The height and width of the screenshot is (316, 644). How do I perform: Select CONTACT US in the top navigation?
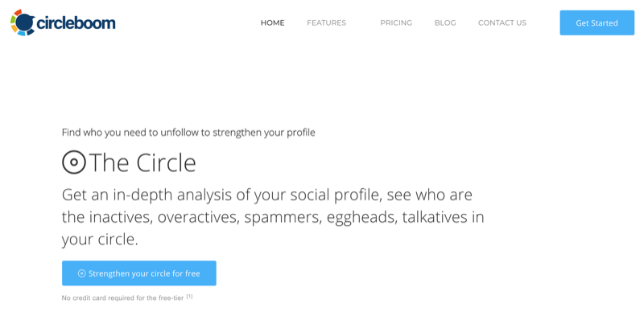click(502, 23)
